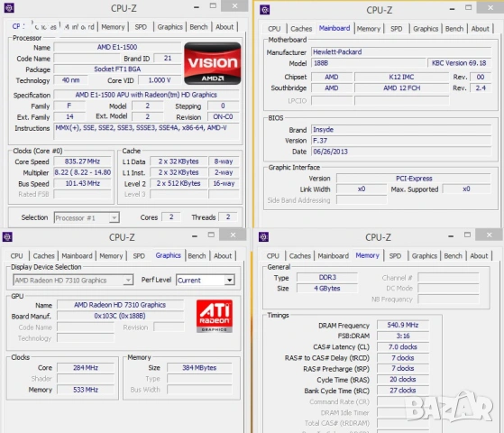Viewport: 504px width, 433px height.
Task: Open the Processor #1 selection dropdown
Action: click(x=114, y=217)
